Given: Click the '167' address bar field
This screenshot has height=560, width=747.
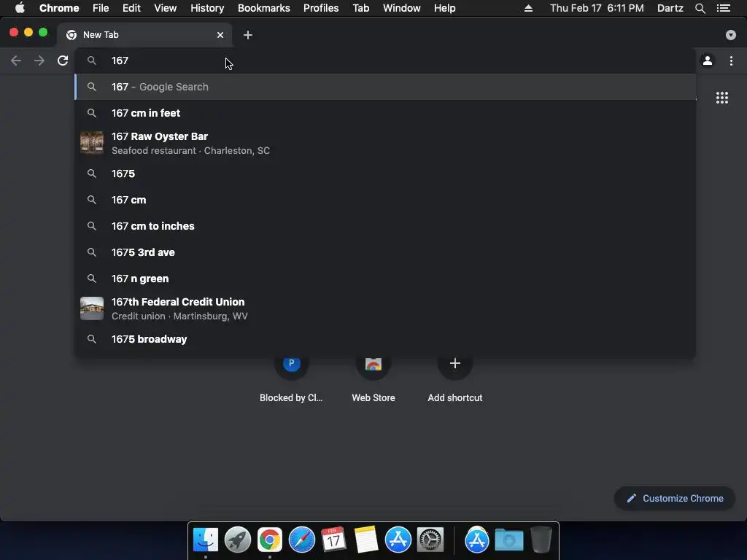Looking at the screenshot, I should point(385,61).
